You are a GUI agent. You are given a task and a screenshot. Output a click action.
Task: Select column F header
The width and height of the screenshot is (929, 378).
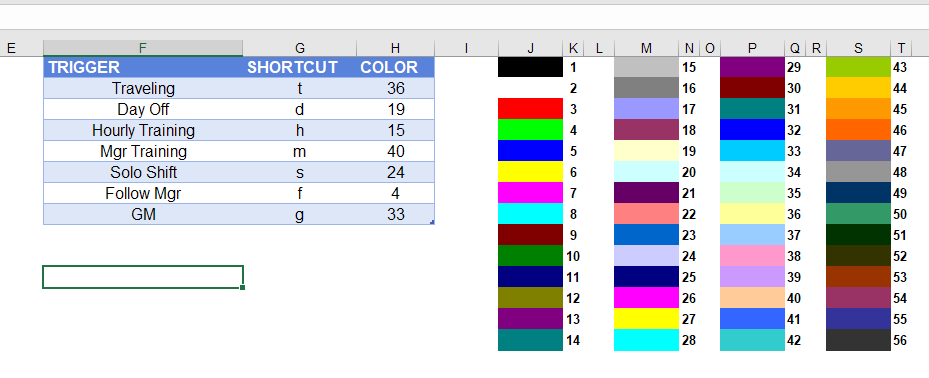143,48
